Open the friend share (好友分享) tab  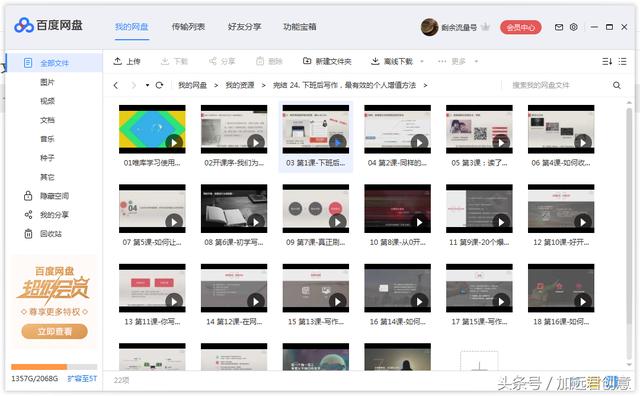click(244, 27)
